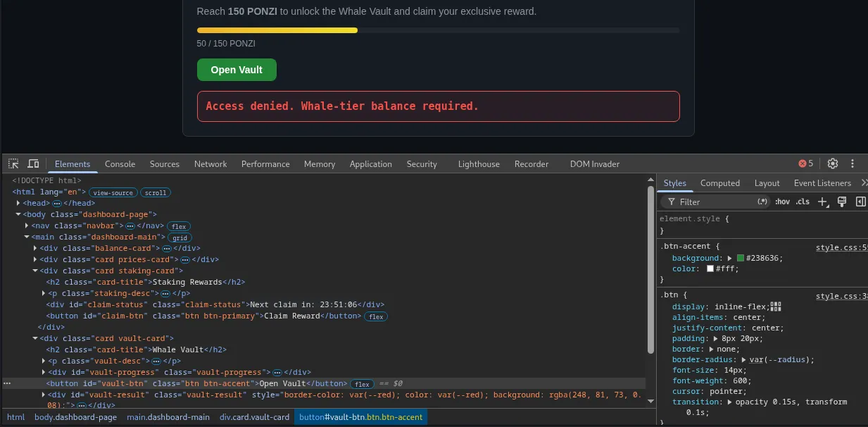Click the ellipsis inside the vault-desc paragraph
This screenshot has width=868, height=427.
tap(157, 361)
